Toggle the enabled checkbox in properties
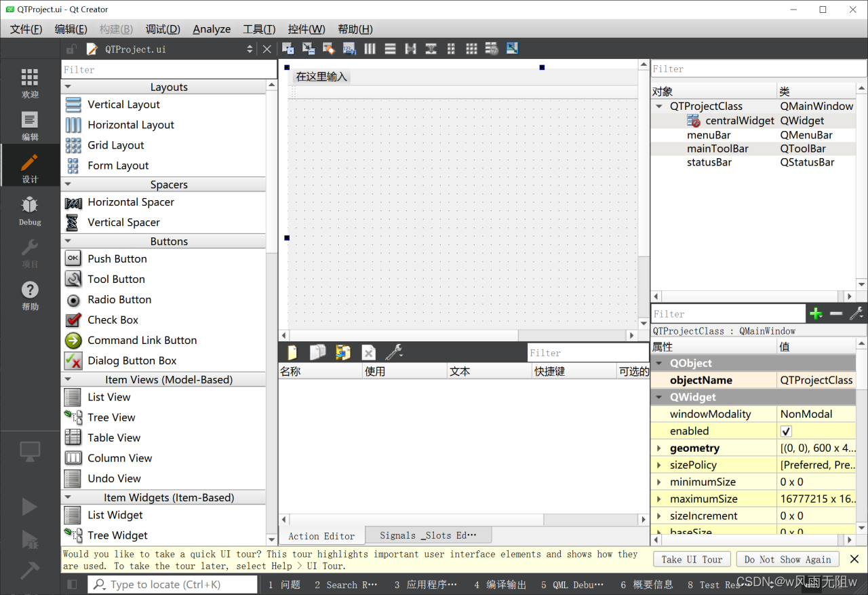Image resolution: width=868 pixels, height=595 pixels. click(785, 431)
